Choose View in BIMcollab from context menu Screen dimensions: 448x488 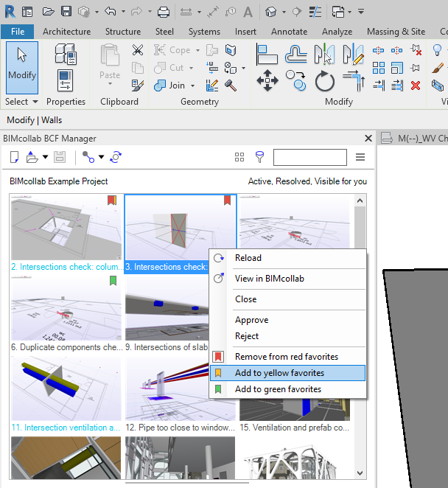point(288,279)
